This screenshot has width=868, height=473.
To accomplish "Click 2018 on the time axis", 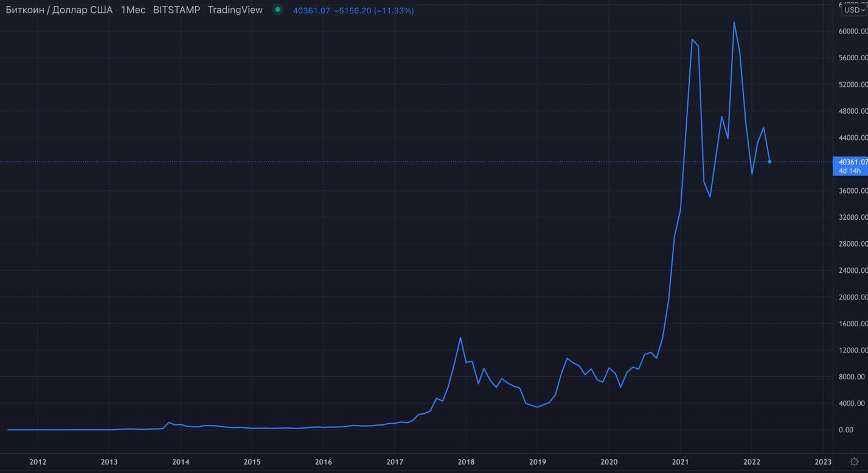I will 466,462.
